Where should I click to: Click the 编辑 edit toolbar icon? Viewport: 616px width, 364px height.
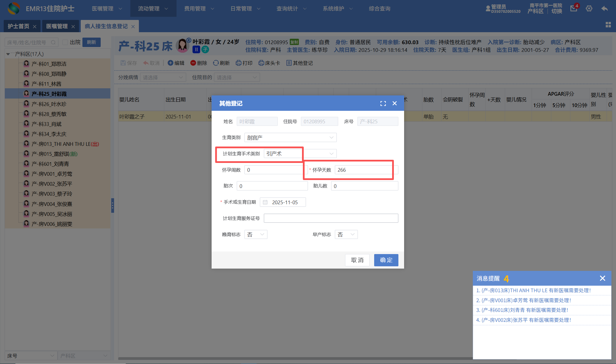pyautogui.click(x=171, y=63)
